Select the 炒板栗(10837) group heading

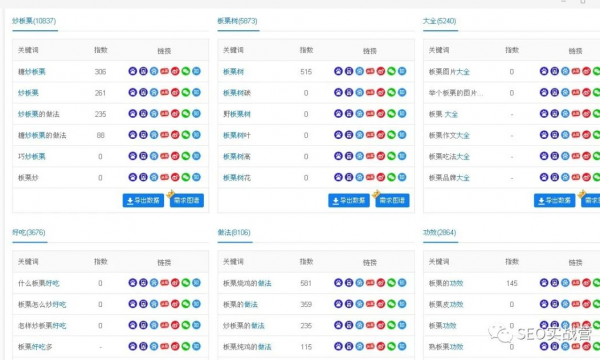point(34,21)
